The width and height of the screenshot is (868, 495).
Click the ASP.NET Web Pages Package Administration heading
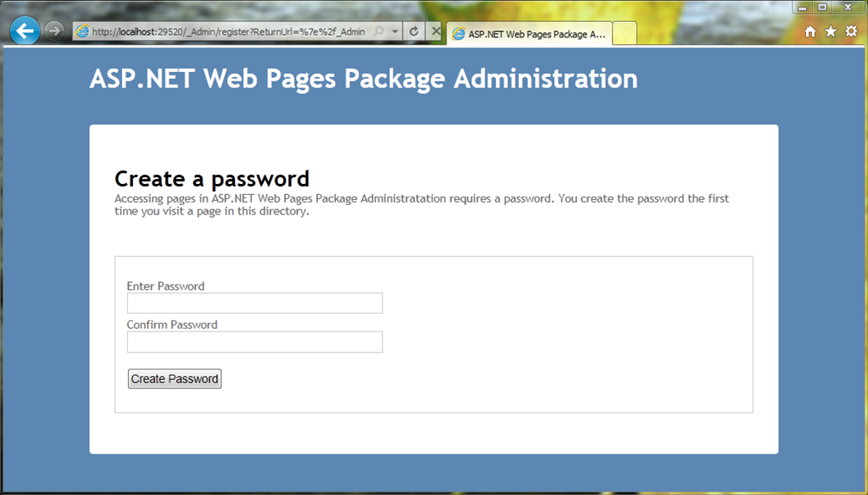(363, 79)
